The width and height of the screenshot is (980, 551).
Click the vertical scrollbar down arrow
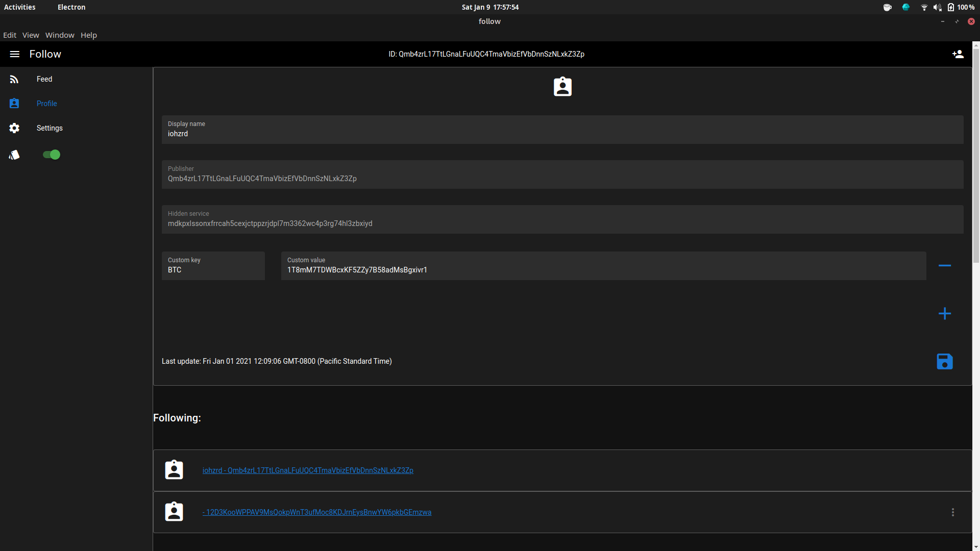click(x=975, y=547)
